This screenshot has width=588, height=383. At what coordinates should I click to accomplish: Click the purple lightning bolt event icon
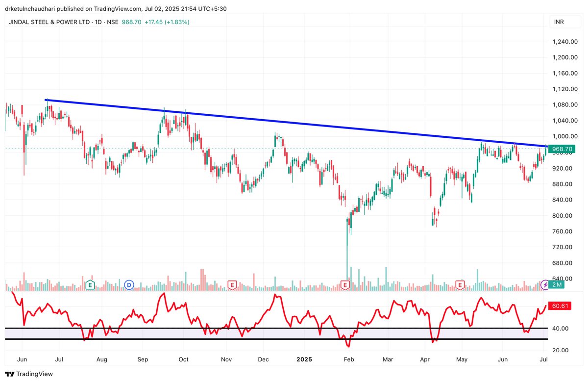pyautogui.click(x=545, y=284)
